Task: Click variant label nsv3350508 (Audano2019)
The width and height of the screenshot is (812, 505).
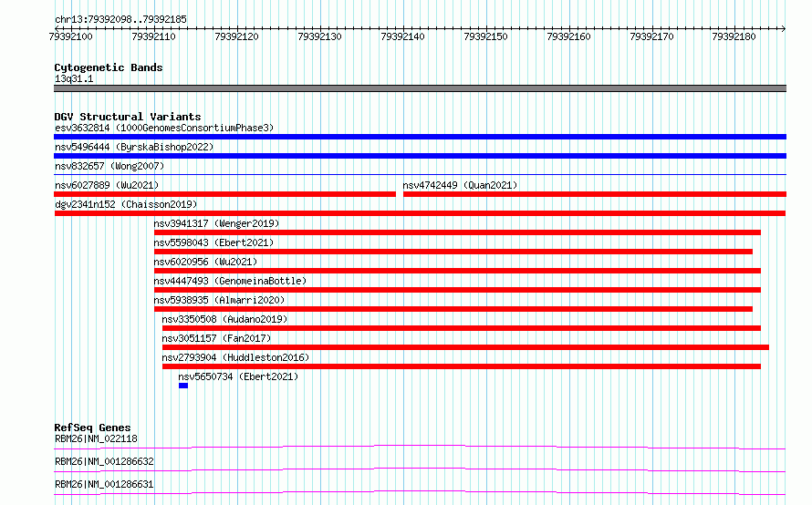Action: (x=224, y=319)
